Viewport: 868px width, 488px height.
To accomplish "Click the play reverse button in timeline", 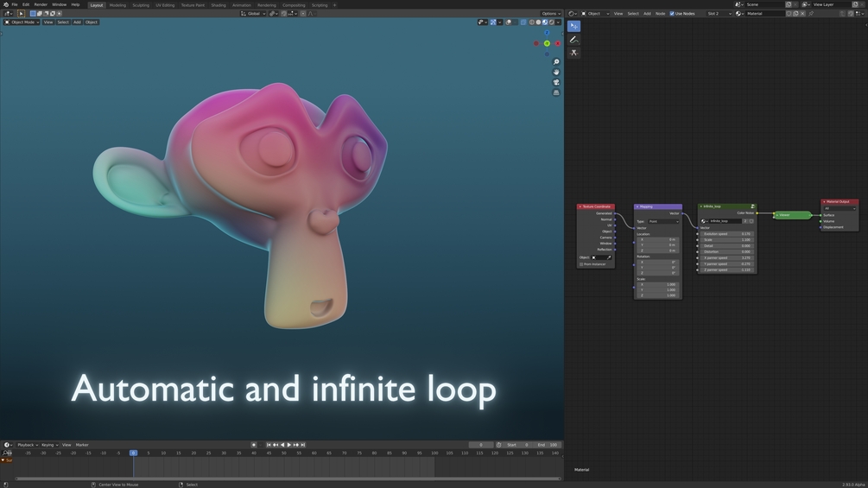I will tap(282, 445).
